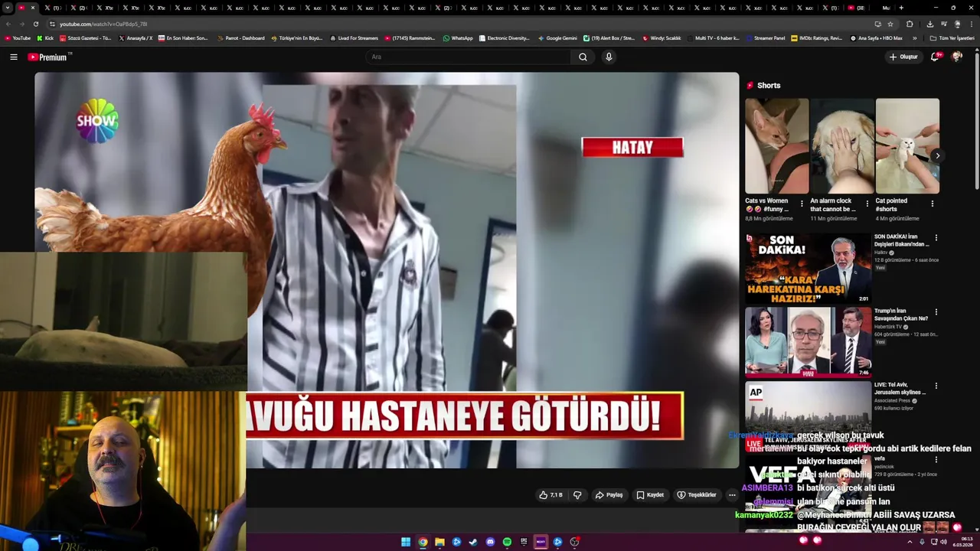Image resolution: width=980 pixels, height=551 pixels.
Task: Like the video with 7,1 B likes
Action: (550, 495)
